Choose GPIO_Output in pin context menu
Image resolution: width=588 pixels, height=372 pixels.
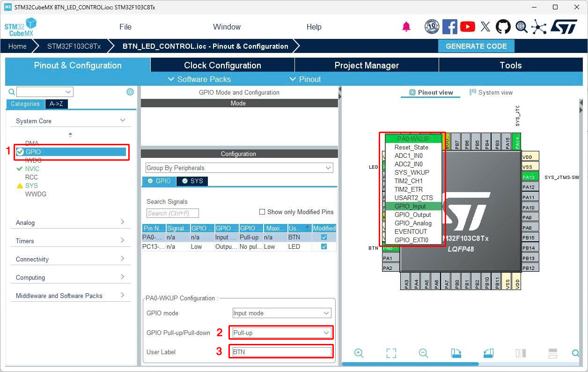pyautogui.click(x=413, y=215)
